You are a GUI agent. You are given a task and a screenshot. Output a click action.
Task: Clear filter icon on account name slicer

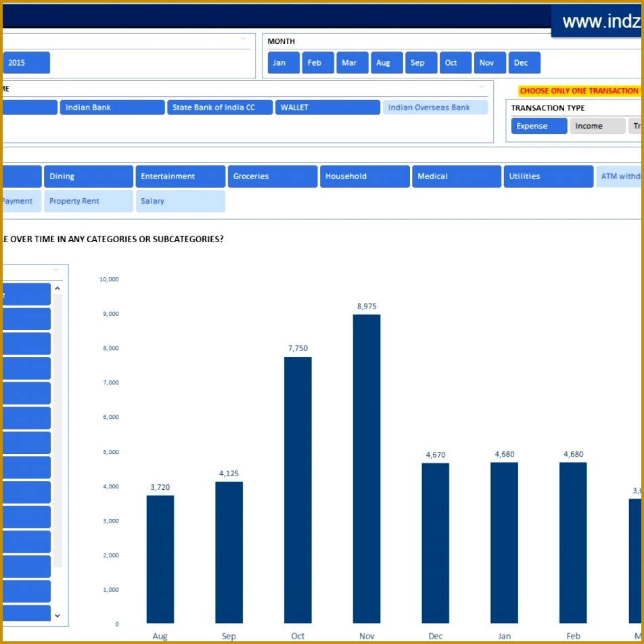(482, 87)
